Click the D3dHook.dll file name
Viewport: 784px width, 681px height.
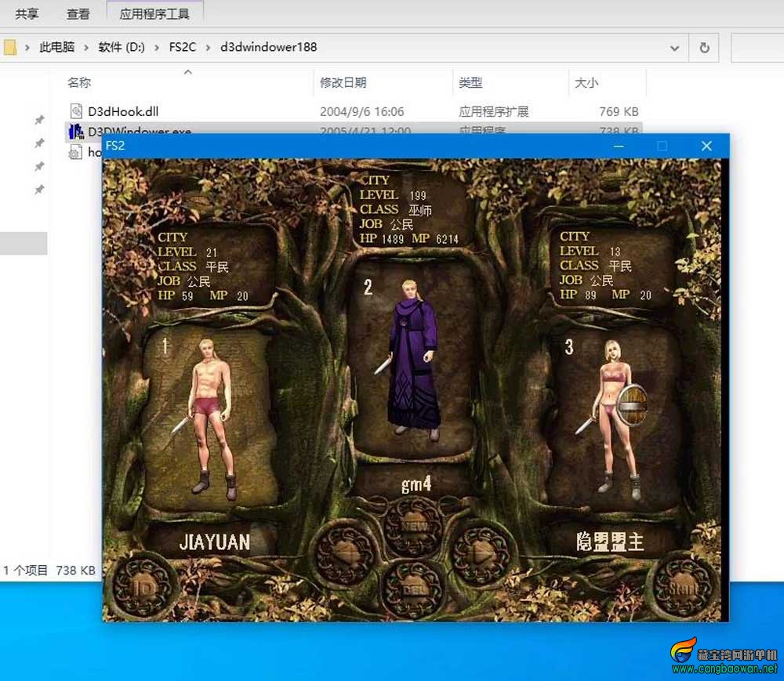tap(123, 111)
